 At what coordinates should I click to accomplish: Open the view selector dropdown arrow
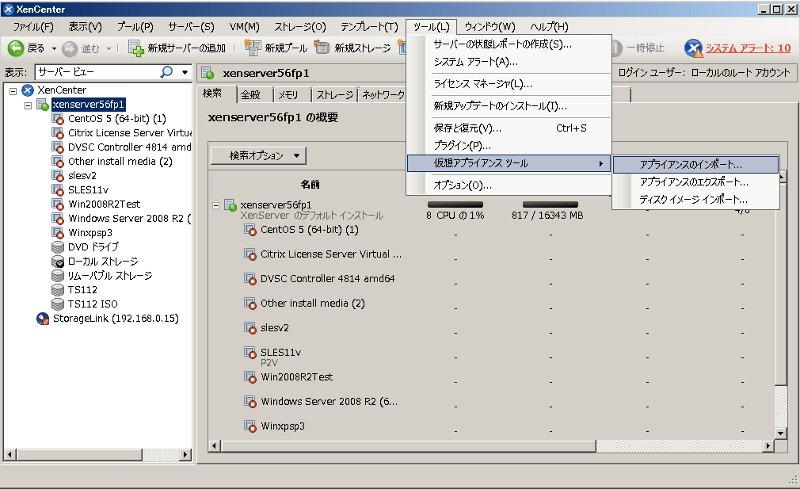(x=185, y=72)
